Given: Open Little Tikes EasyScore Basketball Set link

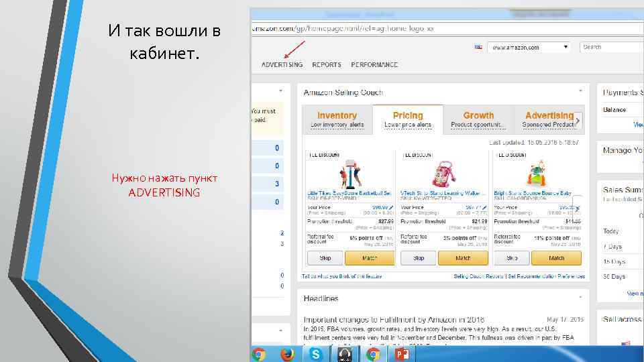Looking at the screenshot, I should pyautogui.click(x=349, y=193).
